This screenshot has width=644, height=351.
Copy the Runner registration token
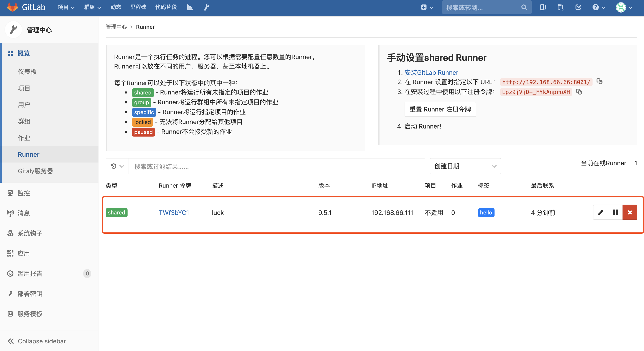coord(580,92)
